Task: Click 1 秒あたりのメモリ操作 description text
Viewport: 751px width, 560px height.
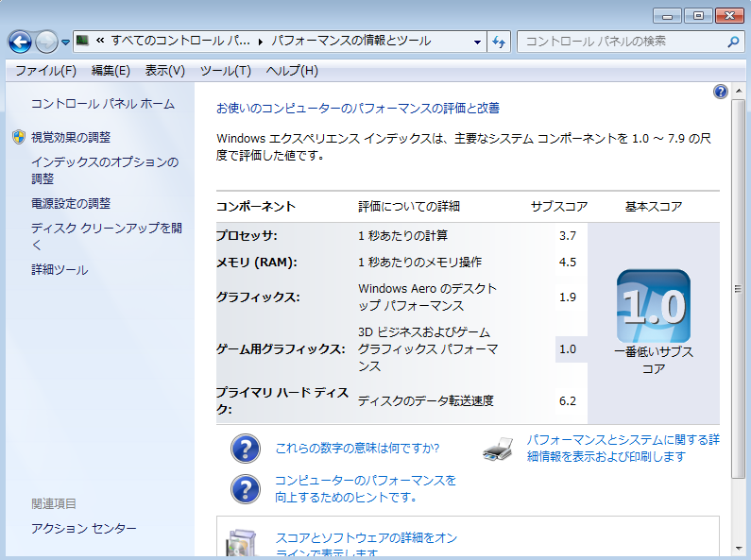Action: [x=420, y=263]
